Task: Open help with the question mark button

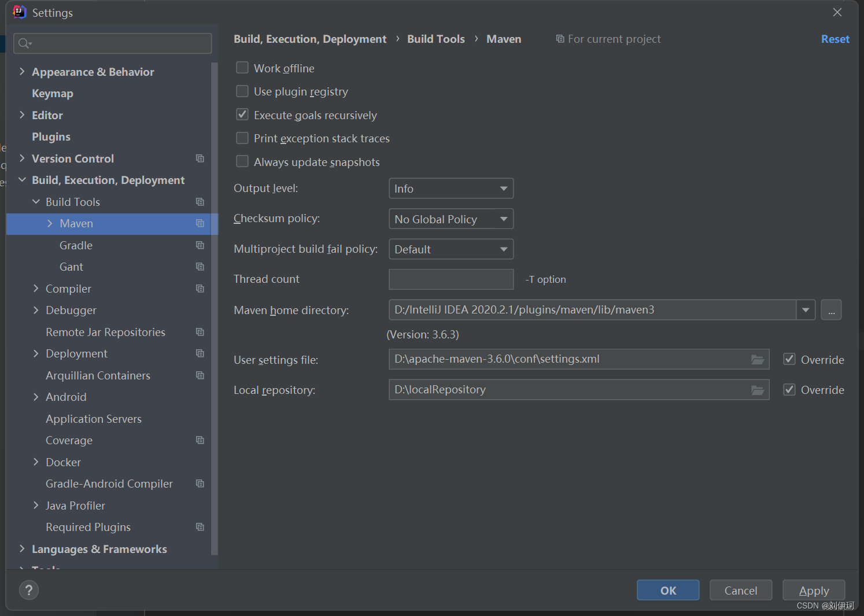Action: 29,590
